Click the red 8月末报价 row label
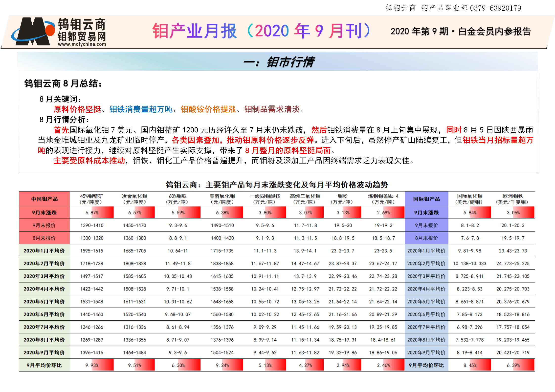 (44, 238)
